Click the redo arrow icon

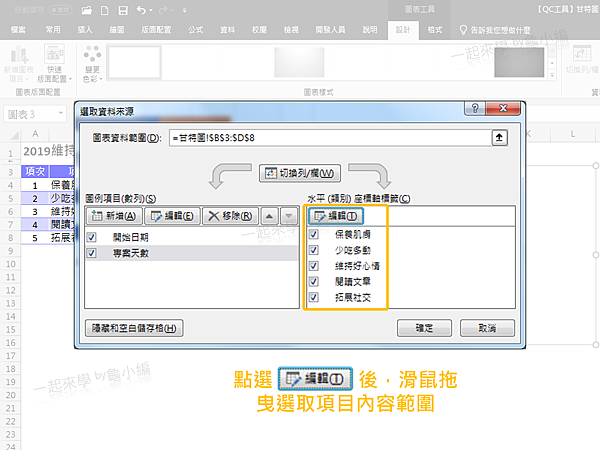163,10
